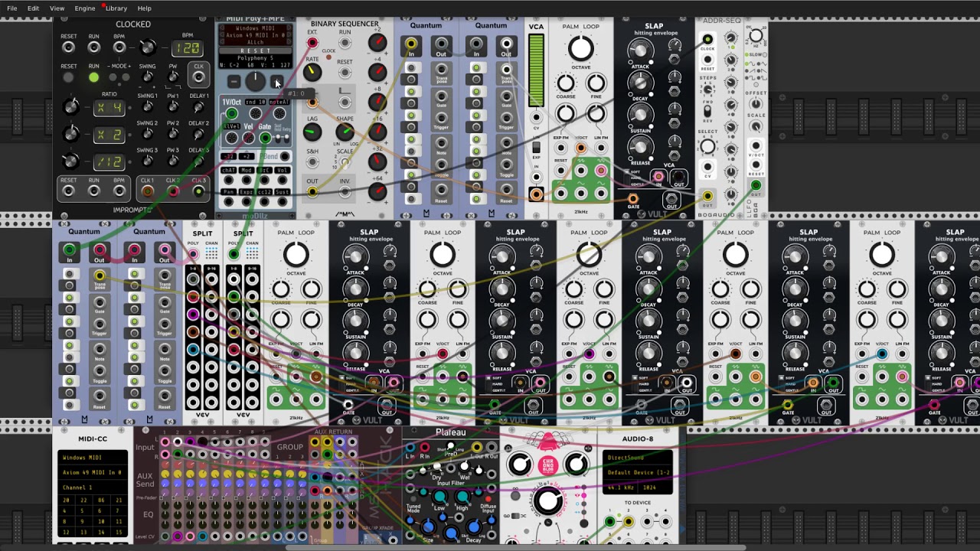
Task: Click the OUT jack on Binary Sequencer
Action: 312,191
